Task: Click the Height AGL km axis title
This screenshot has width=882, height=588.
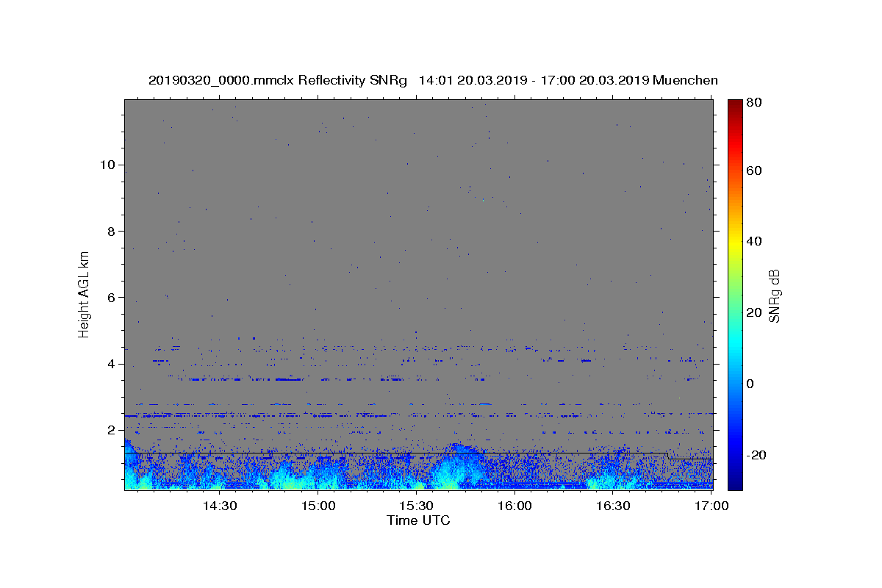Action: tap(85, 294)
